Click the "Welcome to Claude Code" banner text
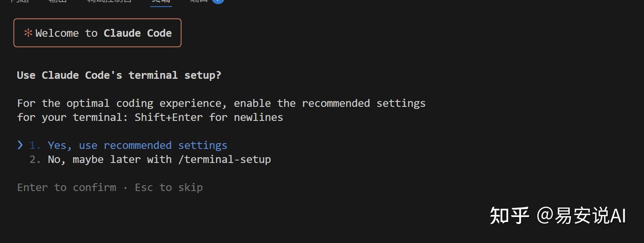Image resolution: width=644 pixels, height=243 pixels. coord(103,33)
